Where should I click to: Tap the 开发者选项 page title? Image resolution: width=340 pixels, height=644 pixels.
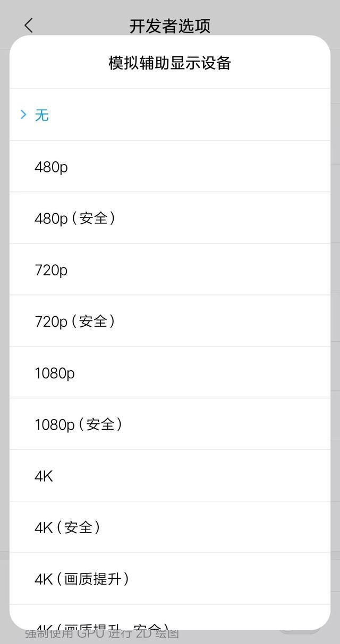pyautogui.click(x=169, y=25)
